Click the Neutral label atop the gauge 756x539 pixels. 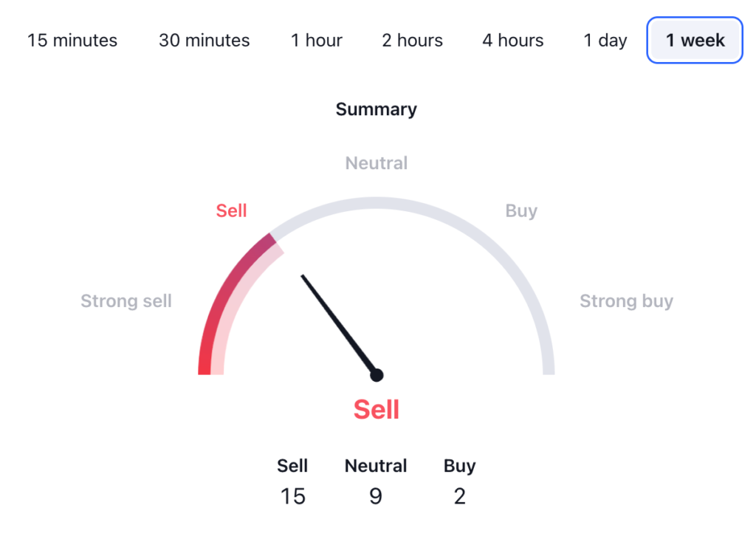[x=377, y=163]
